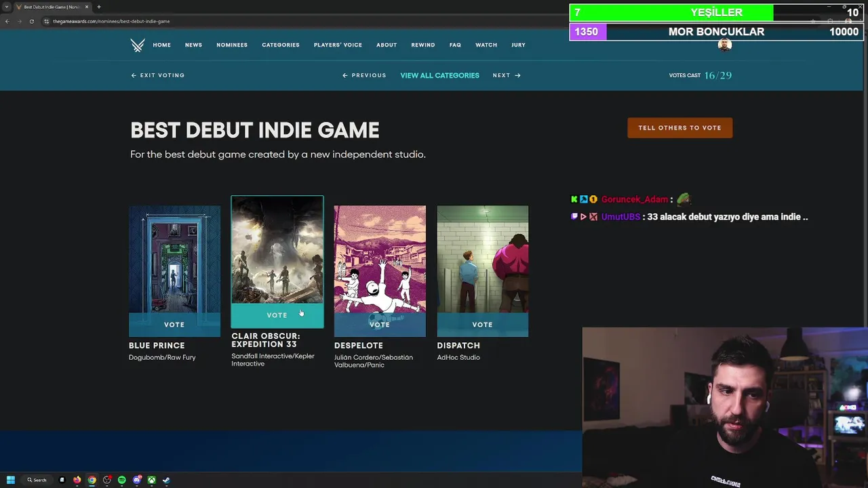Open OBS Studio from the taskbar

click(106, 480)
